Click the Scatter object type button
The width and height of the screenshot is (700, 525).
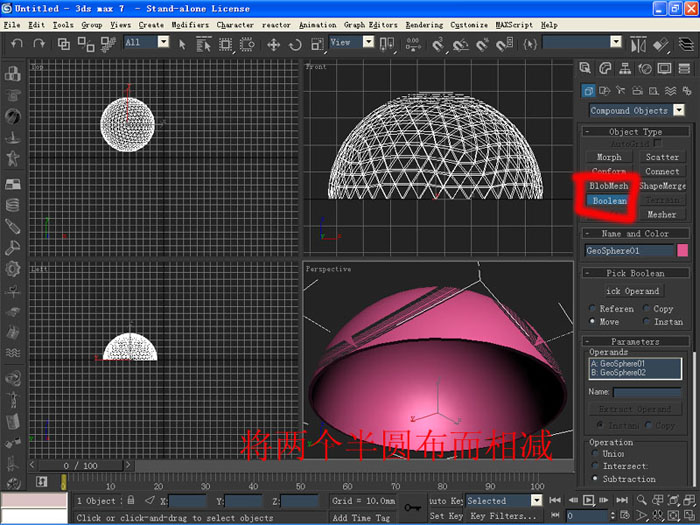pos(662,157)
